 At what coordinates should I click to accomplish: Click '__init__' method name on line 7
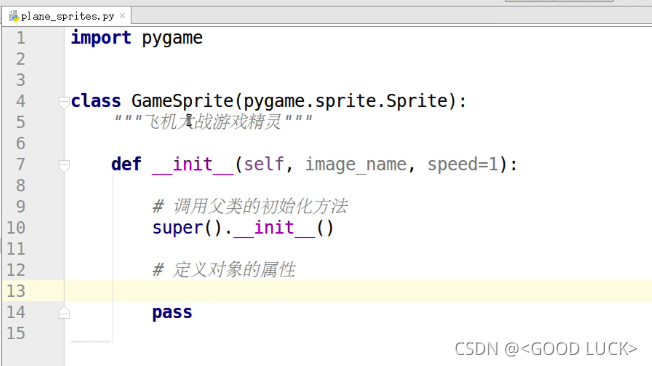click(x=193, y=165)
